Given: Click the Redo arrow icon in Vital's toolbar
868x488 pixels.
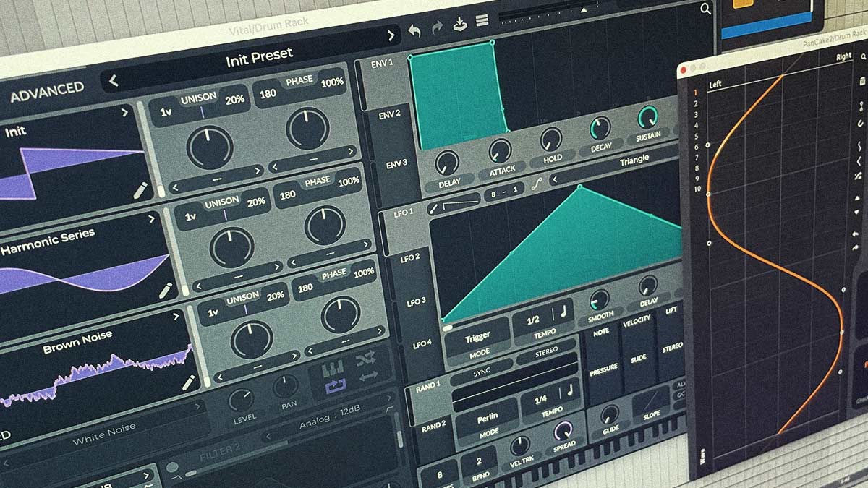Looking at the screenshot, I should pyautogui.click(x=438, y=28).
